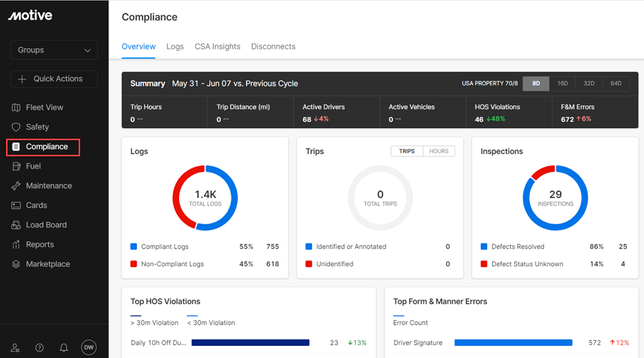644x358 pixels.
Task: Click the Fleet View map icon
Action: 16,107
